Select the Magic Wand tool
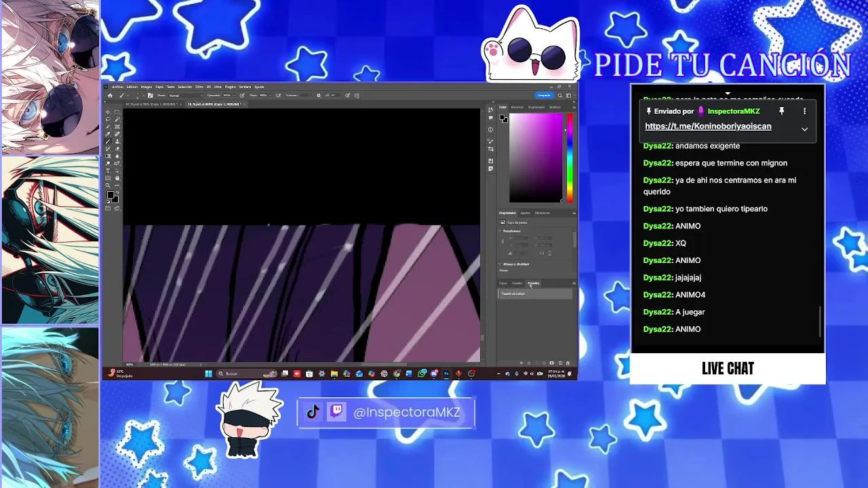The image size is (868, 488). 117,119
